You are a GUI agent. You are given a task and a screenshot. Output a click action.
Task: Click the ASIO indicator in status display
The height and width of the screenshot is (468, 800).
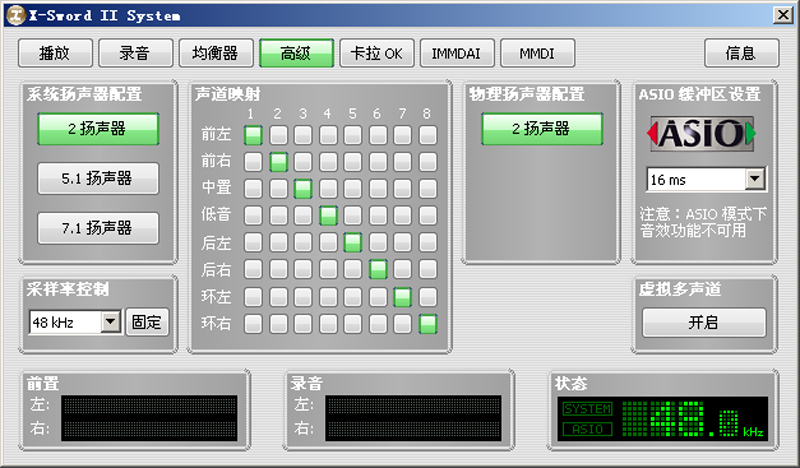tap(588, 429)
